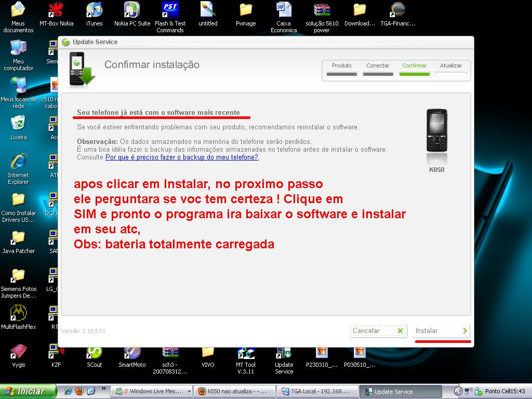The width and height of the screenshot is (532, 399).
Task: Expand hidden system tray icons
Action: click(x=458, y=391)
